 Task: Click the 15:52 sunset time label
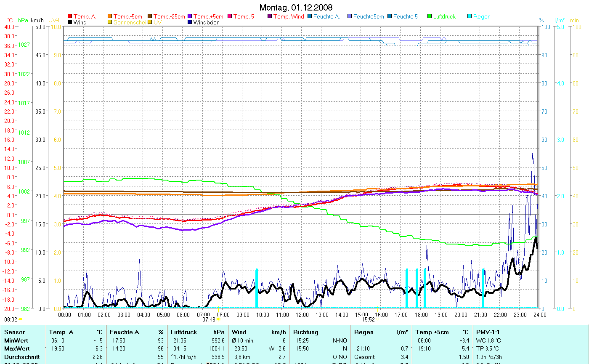point(368,319)
